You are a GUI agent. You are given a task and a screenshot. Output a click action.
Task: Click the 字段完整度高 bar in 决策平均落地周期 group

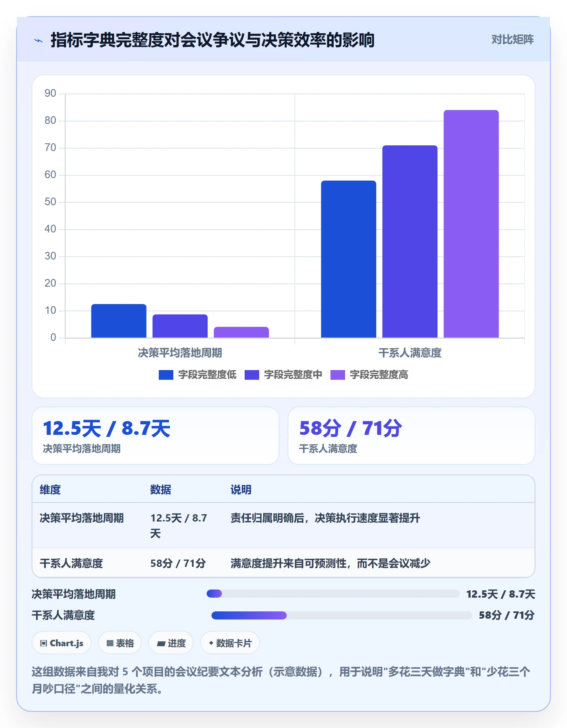(x=241, y=332)
